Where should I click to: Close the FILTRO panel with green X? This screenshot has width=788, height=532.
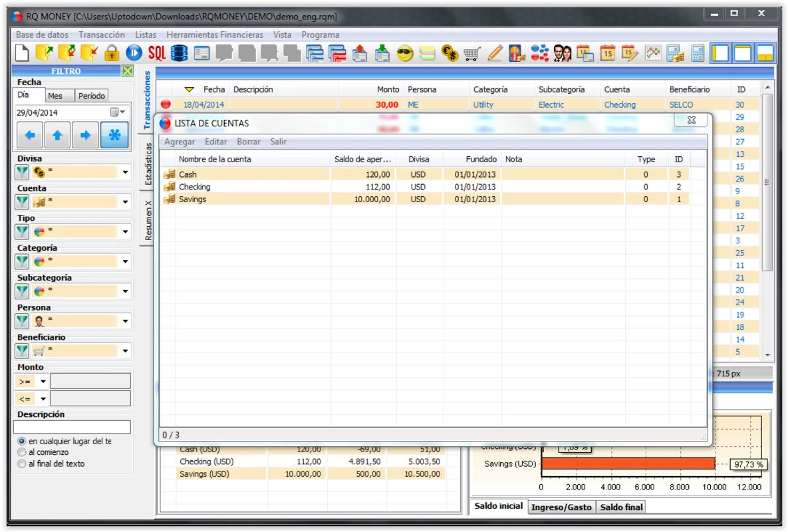pyautogui.click(x=128, y=71)
